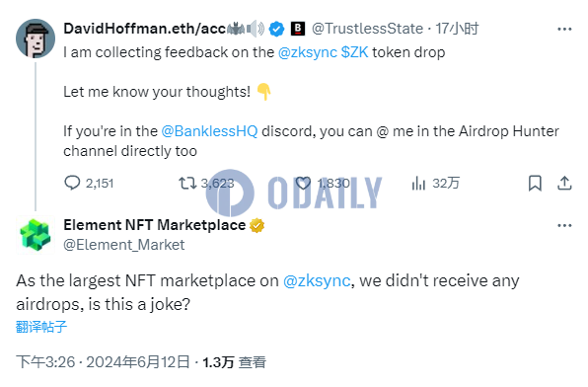
Task: Click the $ZK cashtag link
Action: pyautogui.click(x=355, y=52)
